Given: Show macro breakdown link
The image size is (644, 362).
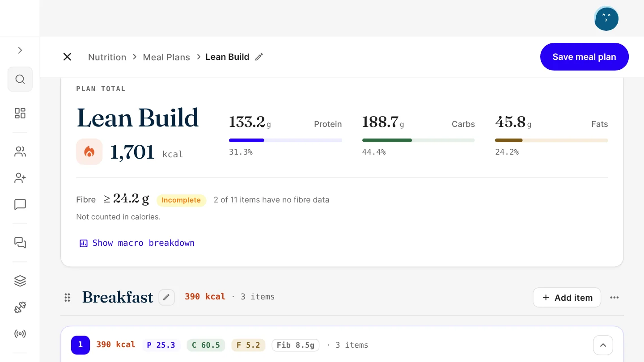Looking at the screenshot, I should click(137, 243).
